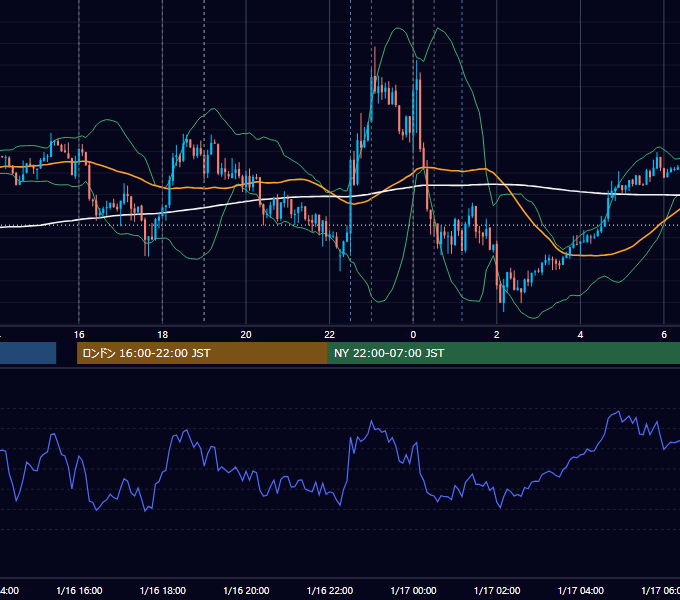Click the NY 22:00-07:00 JST session bar

[504, 353]
